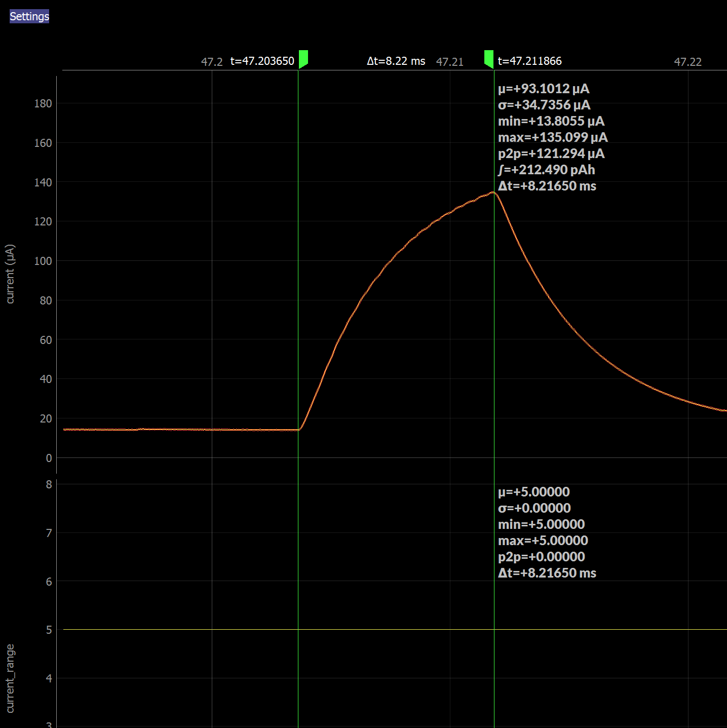Screen dimensions: 727x728
Task: Select the left green marker flag
Action: point(303,58)
